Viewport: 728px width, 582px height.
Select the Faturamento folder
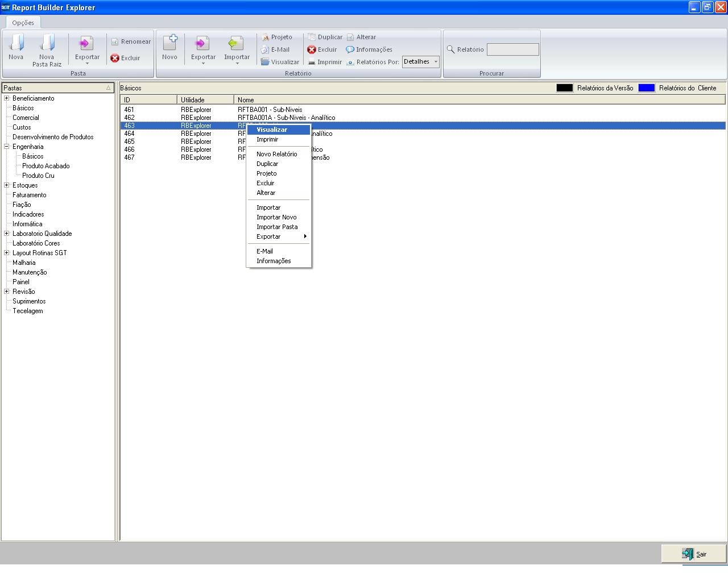(x=30, y=195)
